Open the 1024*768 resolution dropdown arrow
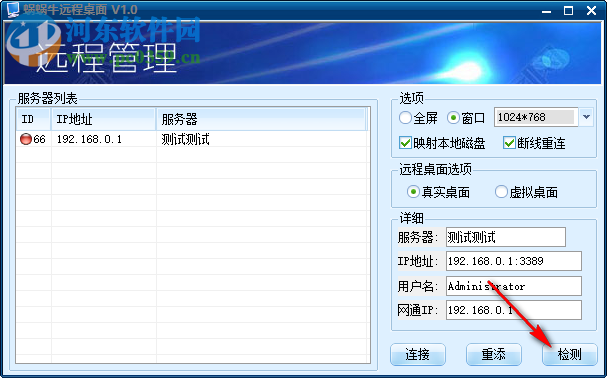The height and width of the screenshot is (378, 607). pyautogui.click(x=586, y=117)
